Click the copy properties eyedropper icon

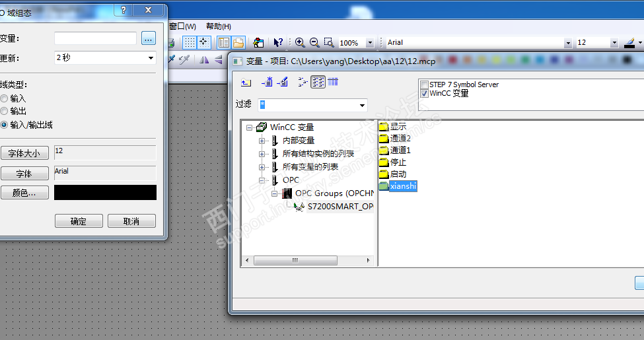pos(171,59)
